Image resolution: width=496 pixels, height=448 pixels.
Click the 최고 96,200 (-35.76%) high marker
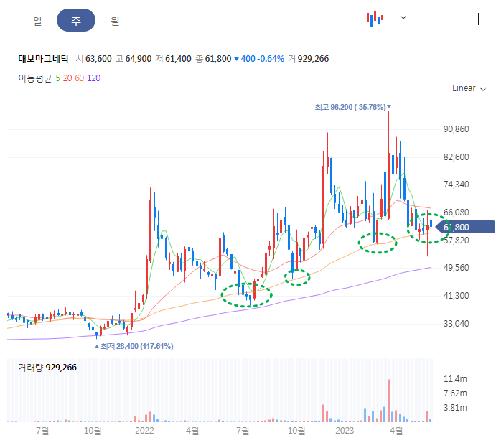pyautogui.click(x=352, y=107)
